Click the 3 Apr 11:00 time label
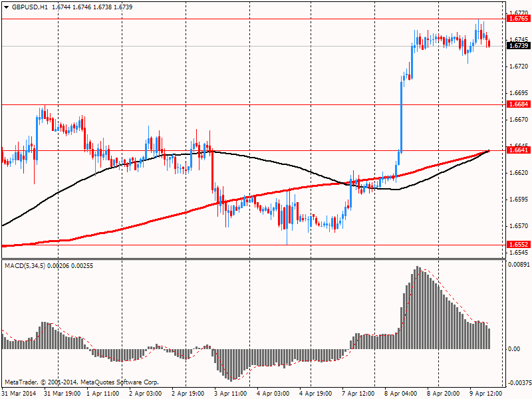The width and height of the screenshot is (532, 399). (230, 394)
